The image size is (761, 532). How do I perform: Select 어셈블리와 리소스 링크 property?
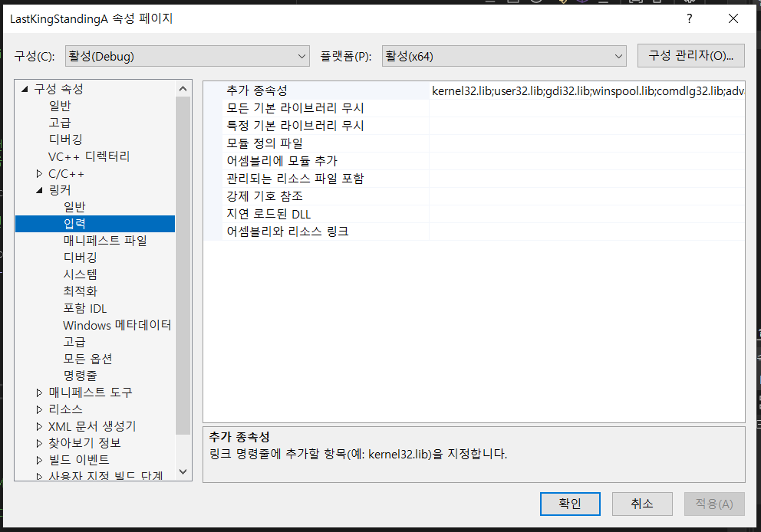[288, 232]
